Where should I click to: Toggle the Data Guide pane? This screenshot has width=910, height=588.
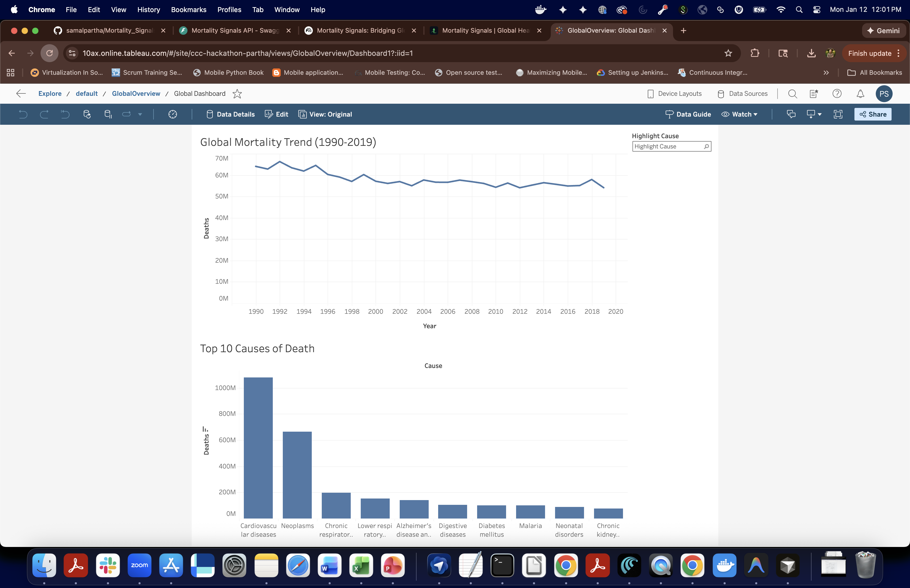688,114
